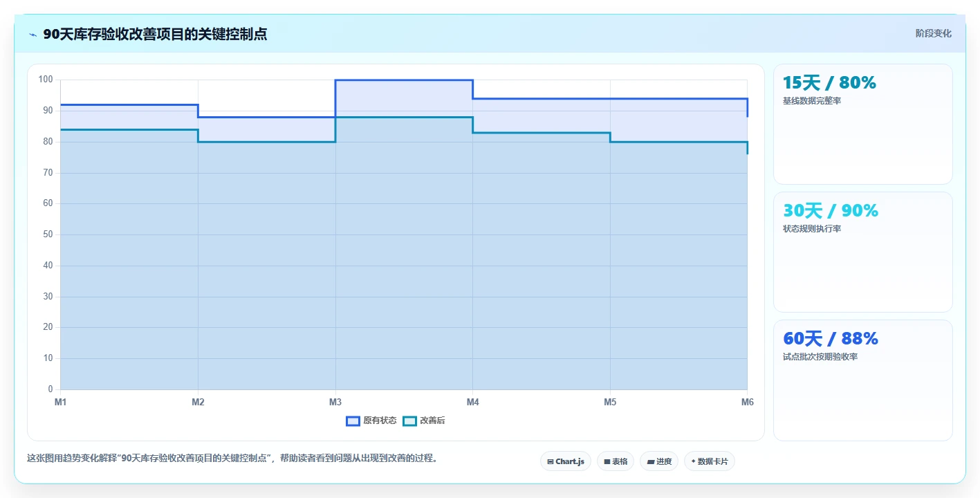Click the M3 x-axis label
This screenshot has height=498, width=980.
point(335,402)
